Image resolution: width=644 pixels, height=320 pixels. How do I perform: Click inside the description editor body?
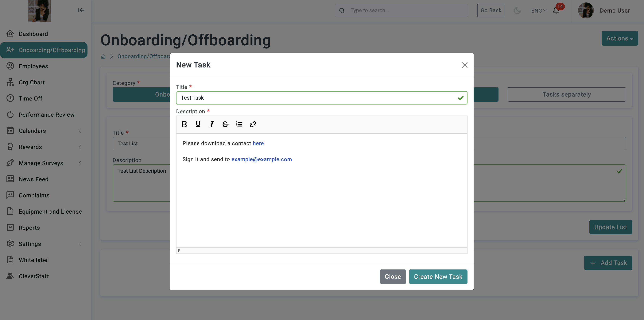321,191
